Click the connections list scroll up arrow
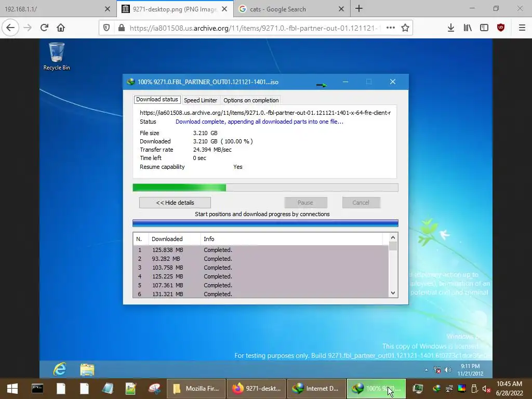Image resolution: width=532 pixels, height=399 pixels. [393, 237]
